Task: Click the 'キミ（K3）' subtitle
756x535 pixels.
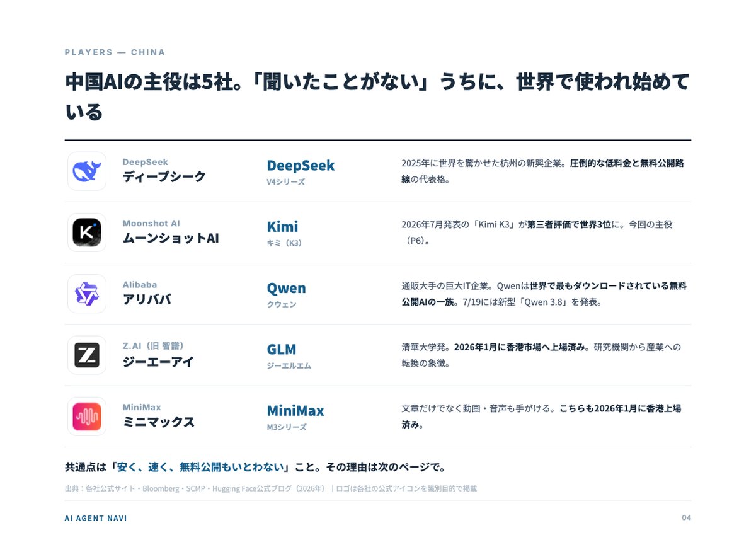Action: coord(284,243)
